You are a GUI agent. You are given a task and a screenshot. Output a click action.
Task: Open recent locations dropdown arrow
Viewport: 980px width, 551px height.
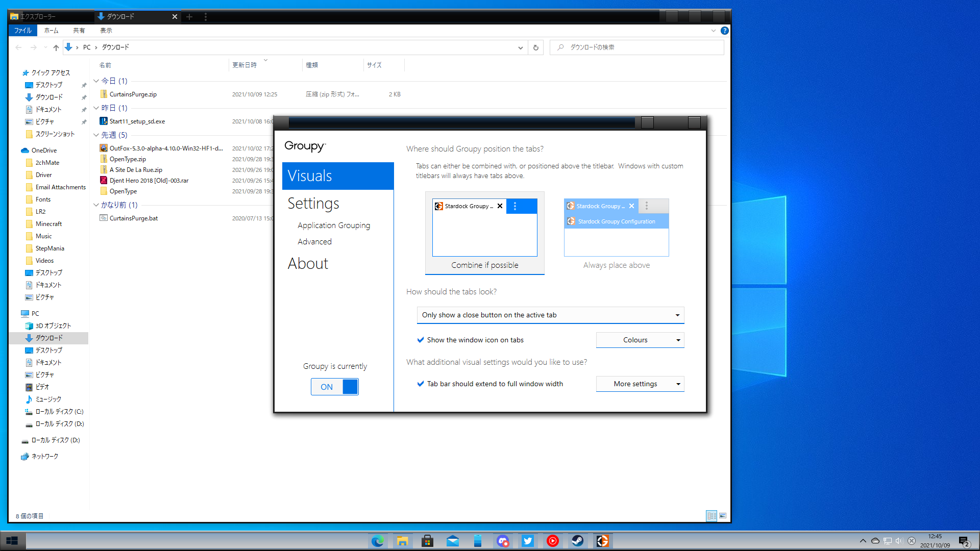(x=45, y=47)
